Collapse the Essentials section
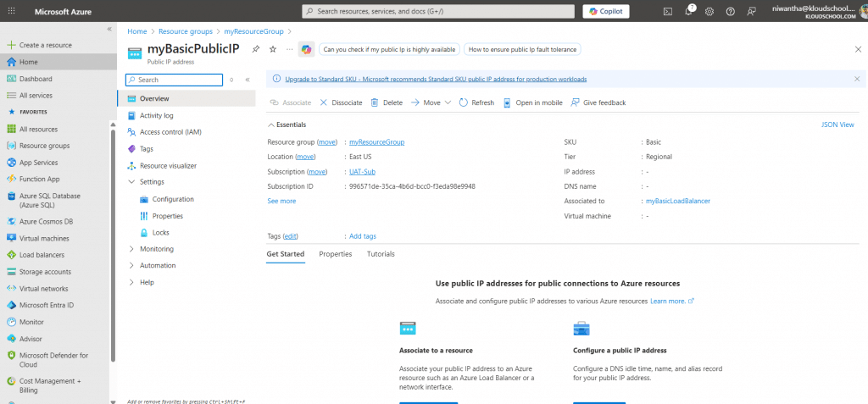The width and height of the screenshot is (868, 404). (x=270, y=125)
